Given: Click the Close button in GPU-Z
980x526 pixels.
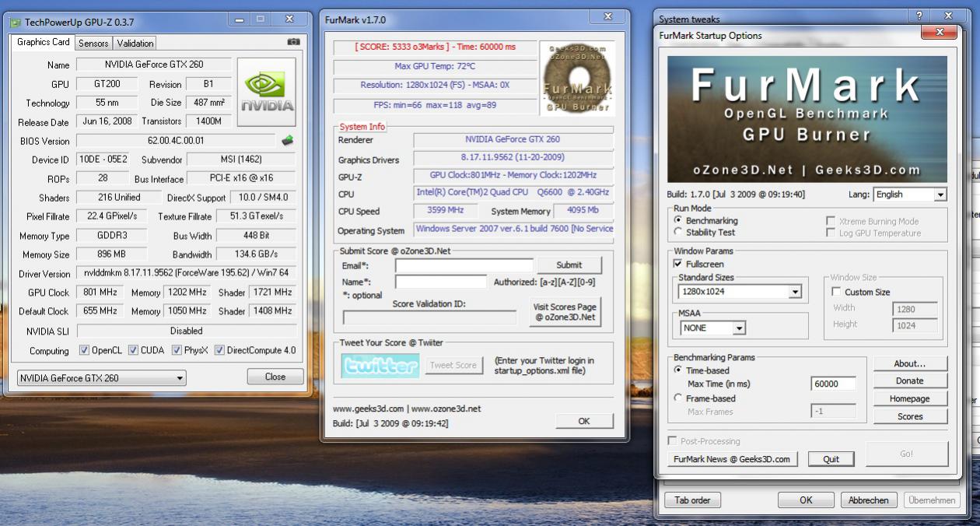Looking at the screenshot, I should (x=275, y=377).
